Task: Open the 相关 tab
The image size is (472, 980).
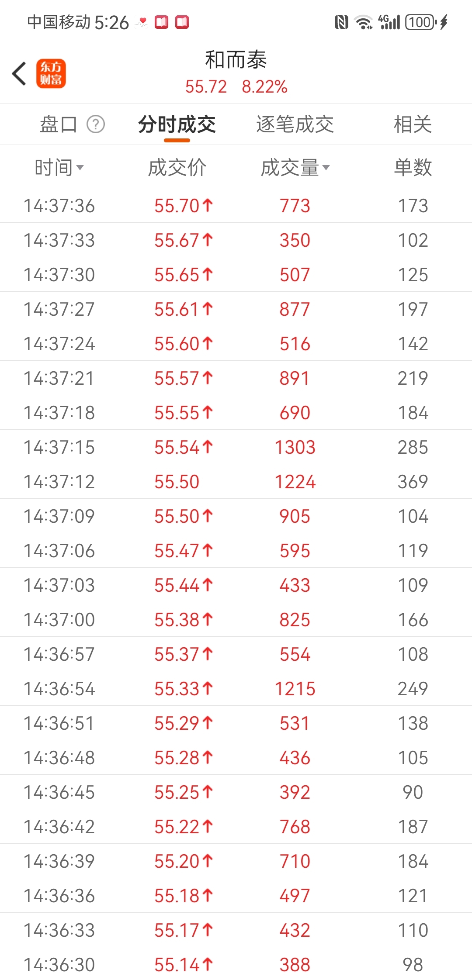Action: click(413, 124)
